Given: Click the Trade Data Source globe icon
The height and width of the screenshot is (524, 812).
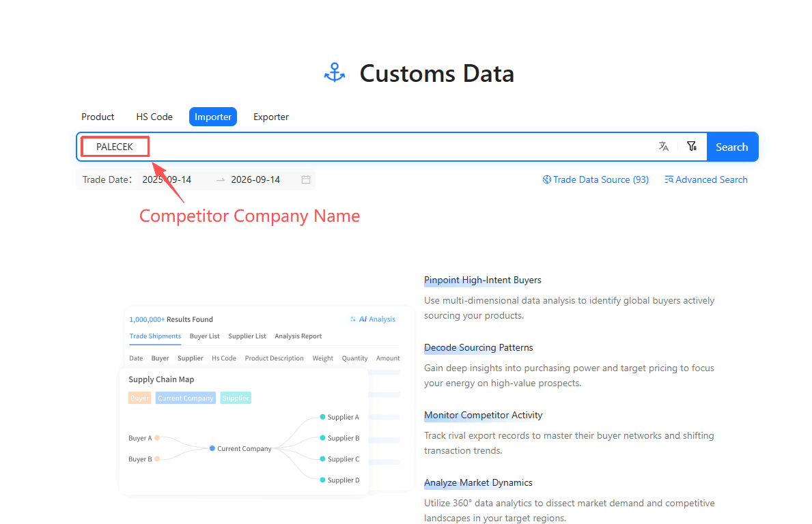Looking at the screenshot, I should tap(547, 179).
